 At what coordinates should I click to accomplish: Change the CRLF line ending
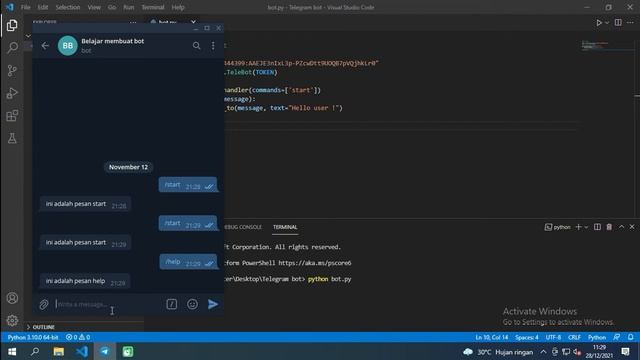[574, 337]
